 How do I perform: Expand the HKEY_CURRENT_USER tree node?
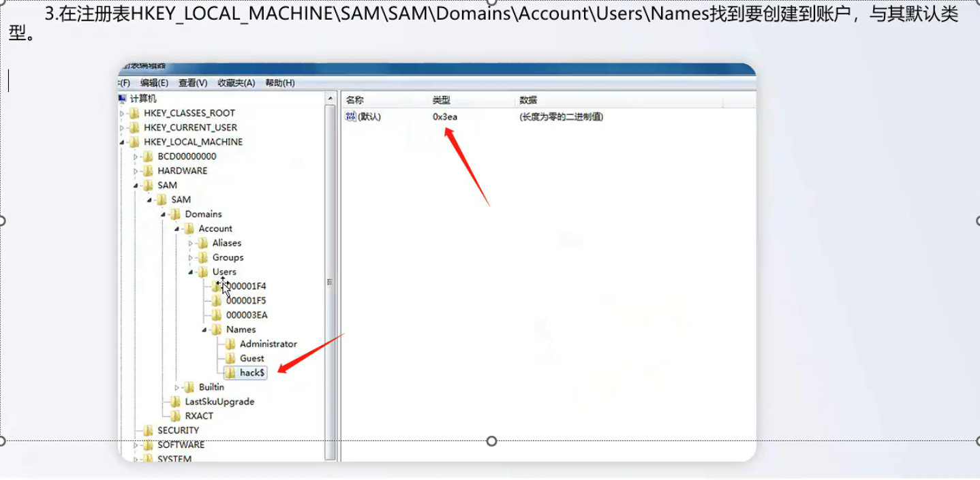123,127
